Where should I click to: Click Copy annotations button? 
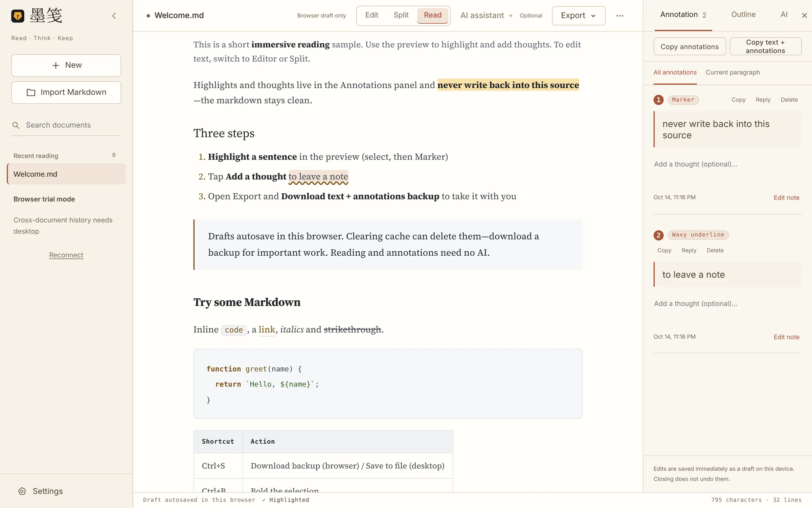coord(690,47)
